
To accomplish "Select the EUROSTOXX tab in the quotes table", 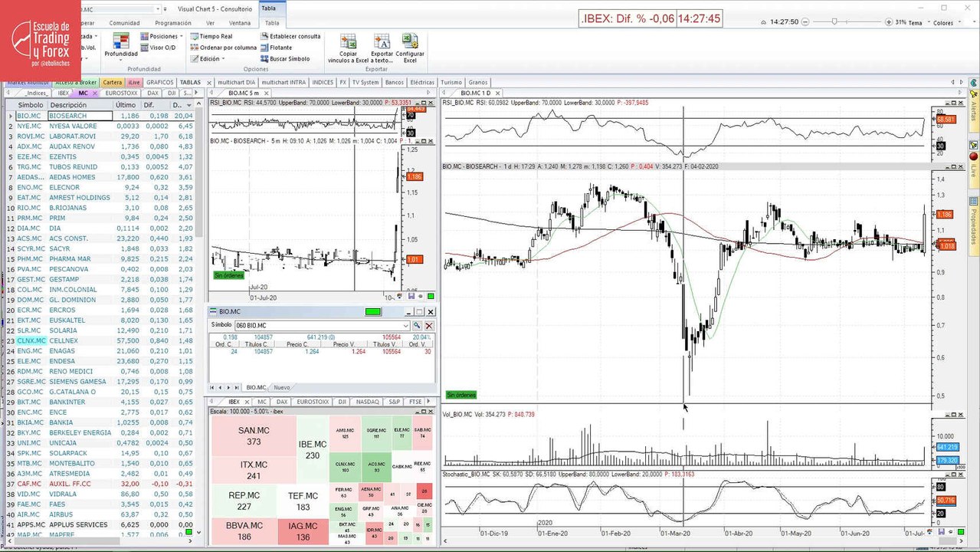I will [121, 93].
